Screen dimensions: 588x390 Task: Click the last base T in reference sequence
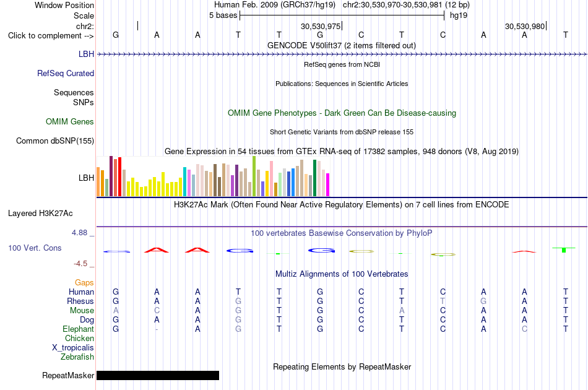click(566, 35)
